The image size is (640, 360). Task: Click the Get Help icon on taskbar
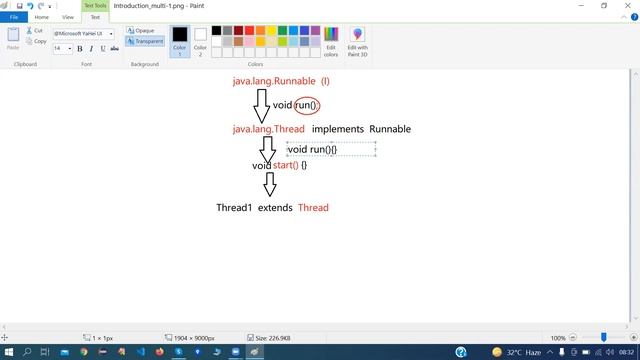tap(461, 352)
